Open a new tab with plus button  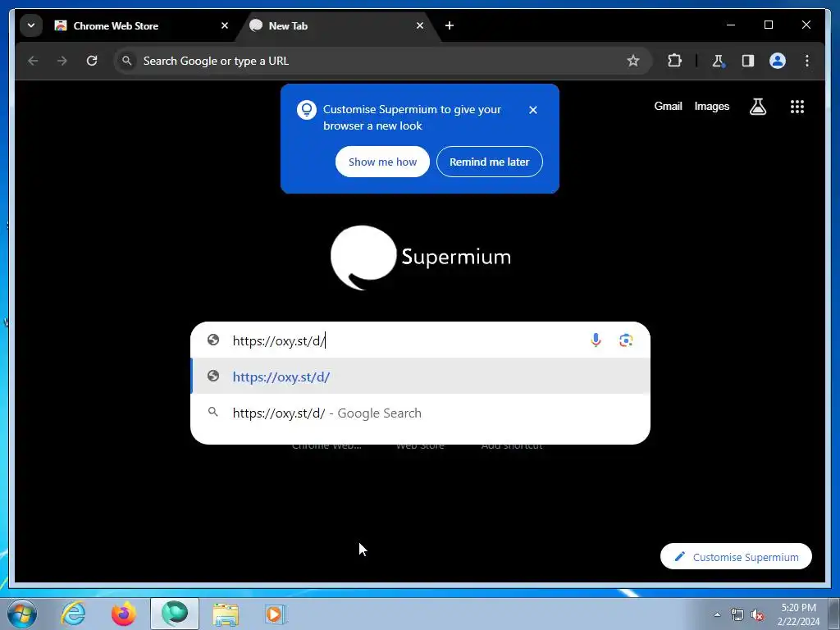point(450,25)
